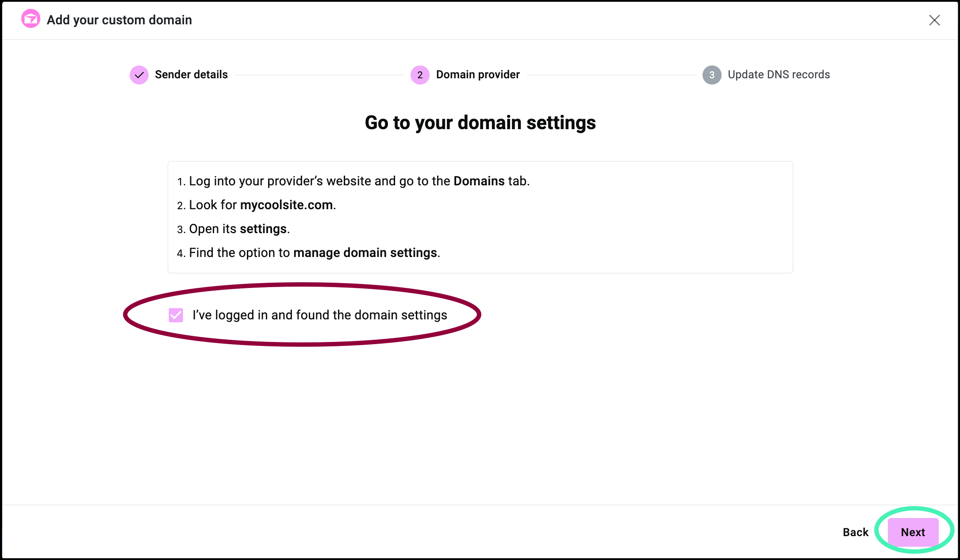
Task: Click the close dialog X icon
Action: tap(933, 20)
